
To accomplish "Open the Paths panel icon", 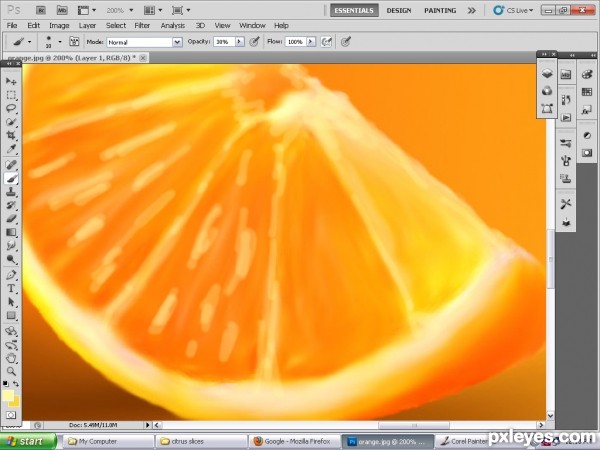I will [x=547, y=109].
